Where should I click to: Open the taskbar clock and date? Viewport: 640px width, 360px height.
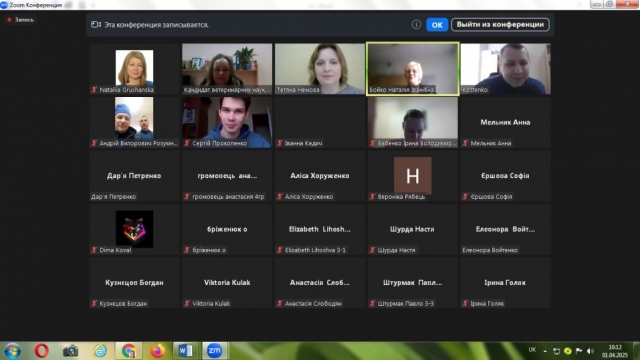(x=615, y=351)
